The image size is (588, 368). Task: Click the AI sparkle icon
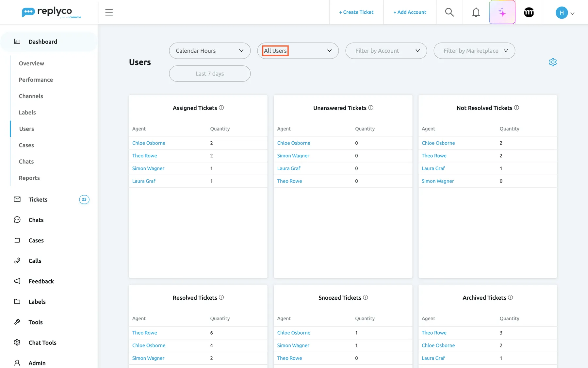click(502, 12)
